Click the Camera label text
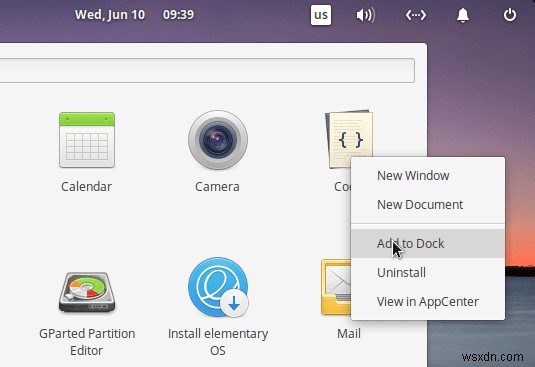The height and width of the screenshot is (367, 535). (x=217, y=187)
